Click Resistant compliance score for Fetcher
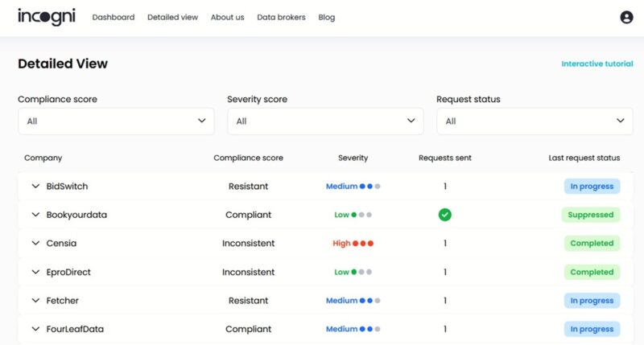The height and width of the screenshot is (345, 644). 248,300
